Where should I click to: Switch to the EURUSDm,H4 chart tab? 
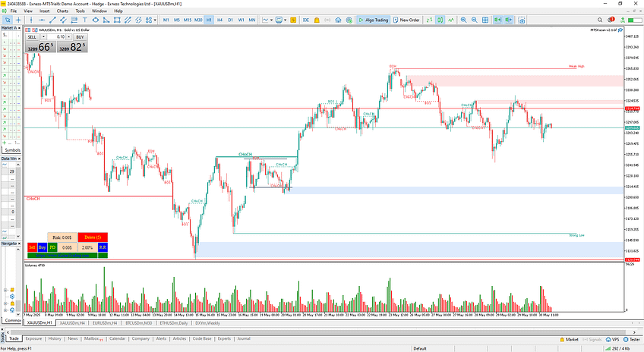pos(99,322)
